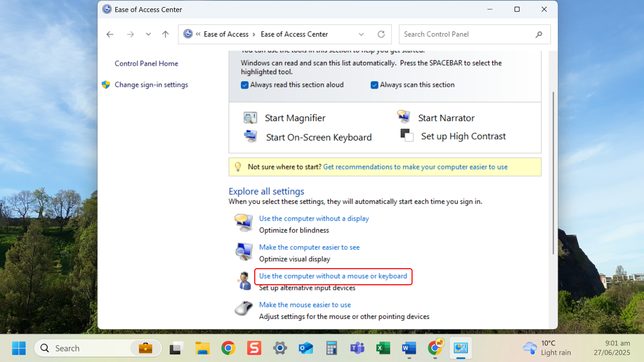Open Excel from the taskbar
Screen dimensions: 644x362
(383, 348)
